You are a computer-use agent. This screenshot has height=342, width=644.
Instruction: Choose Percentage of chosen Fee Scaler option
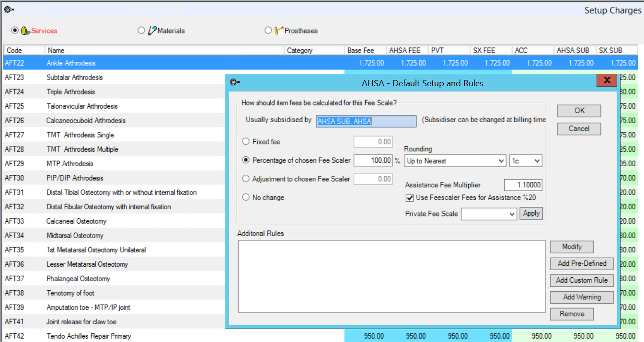tap(246, 160)
